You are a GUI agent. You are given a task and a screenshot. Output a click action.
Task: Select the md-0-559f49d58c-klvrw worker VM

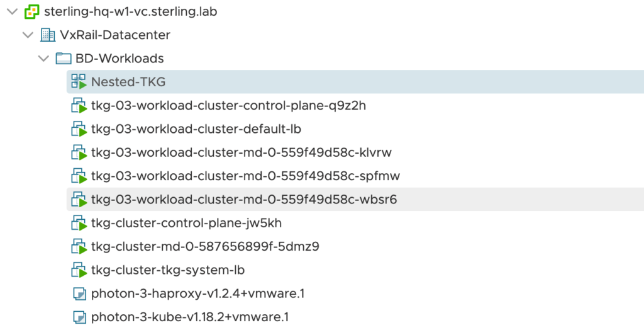pos(241,152)
